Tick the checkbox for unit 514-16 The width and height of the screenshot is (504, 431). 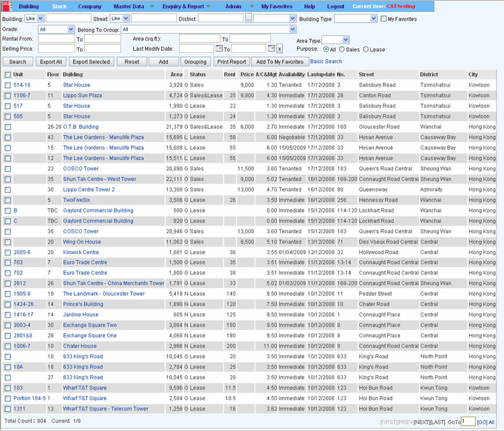tap(8, 86)
